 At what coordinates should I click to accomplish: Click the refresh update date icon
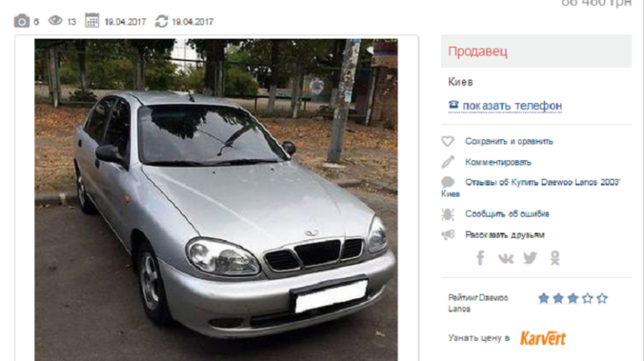pyautogui.click(x=161, y=21)
